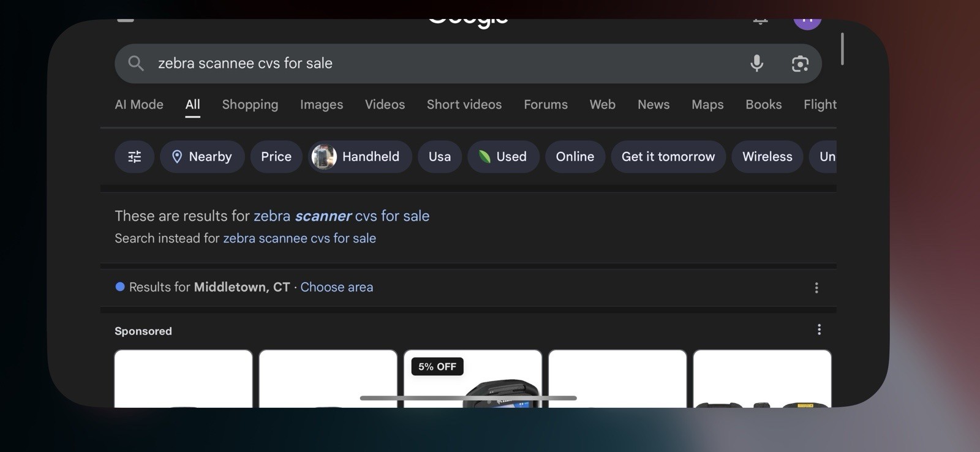Open the sponsored product with 5% OFF badge
This screenshot has width=980, height=452.
[473, 379]
